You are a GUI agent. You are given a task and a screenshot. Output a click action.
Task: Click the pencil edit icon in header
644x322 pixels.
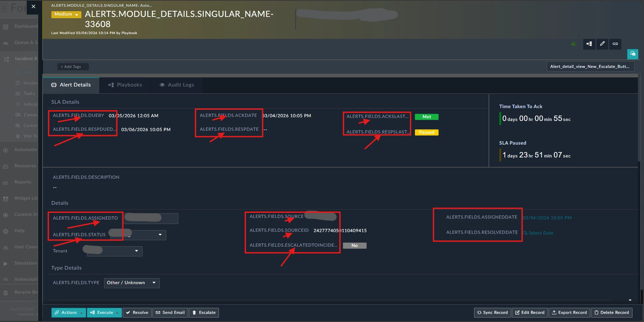pyautogui.click(x=602, y=44)
